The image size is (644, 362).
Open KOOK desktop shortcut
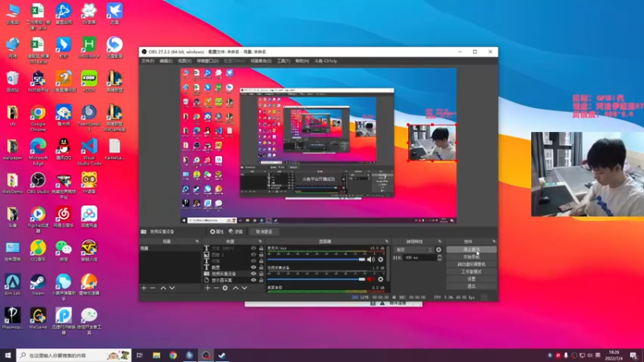point(89,81)
